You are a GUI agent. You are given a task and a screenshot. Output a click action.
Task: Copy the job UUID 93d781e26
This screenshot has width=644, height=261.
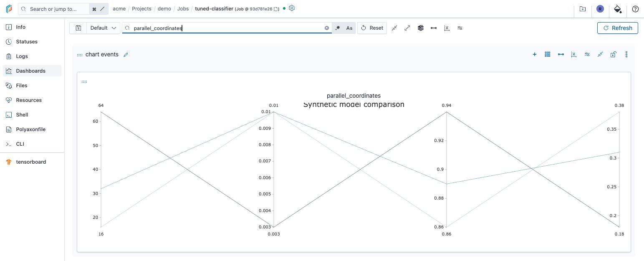point(276,9)
